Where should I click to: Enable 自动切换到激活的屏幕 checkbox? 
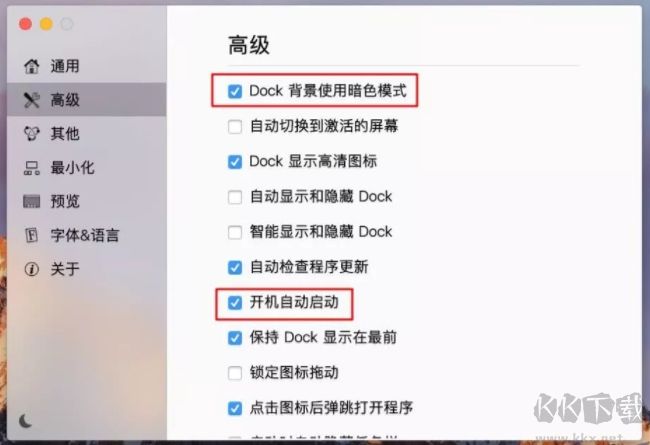pos(235,127)
